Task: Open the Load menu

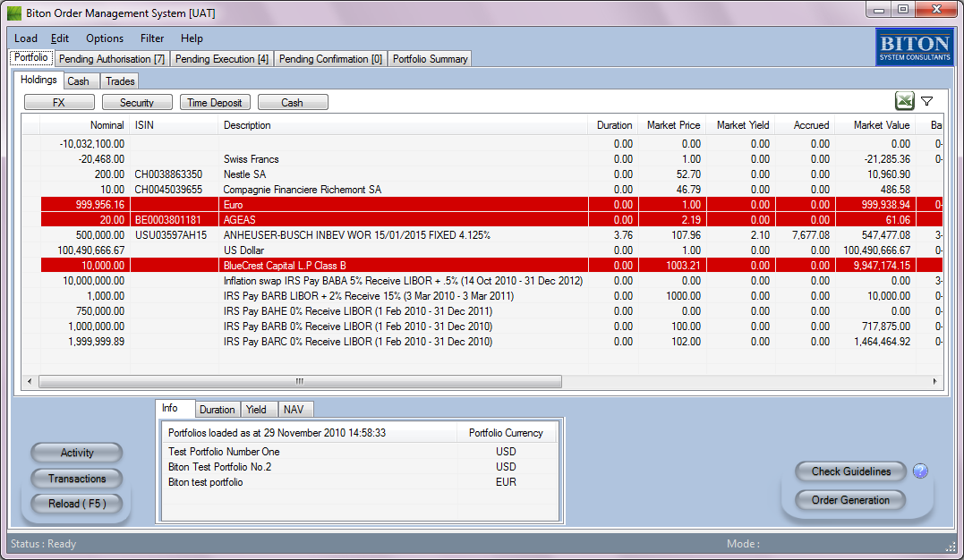Action: coord(26,38)
